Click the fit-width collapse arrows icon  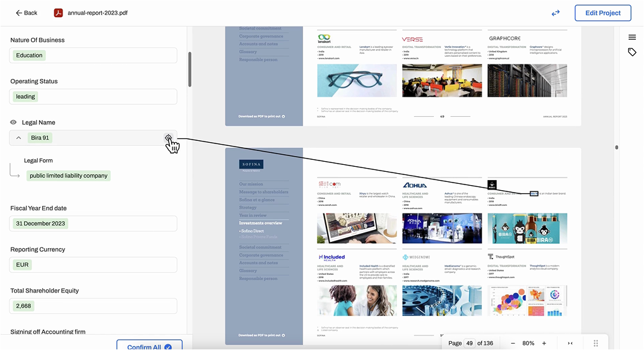[570, 343]
